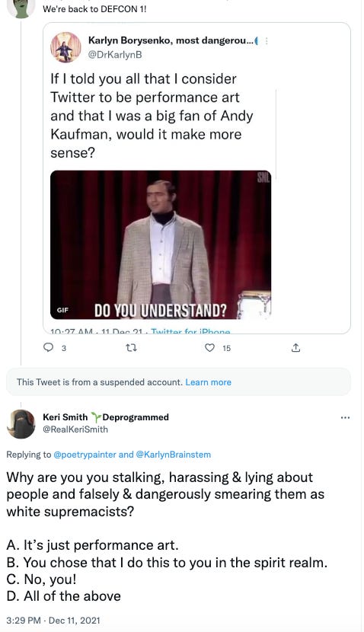Viewport: 364px width, 632px height.
Task: Click the @DrKarlynB handle
Action: click(x=115, y=54)
